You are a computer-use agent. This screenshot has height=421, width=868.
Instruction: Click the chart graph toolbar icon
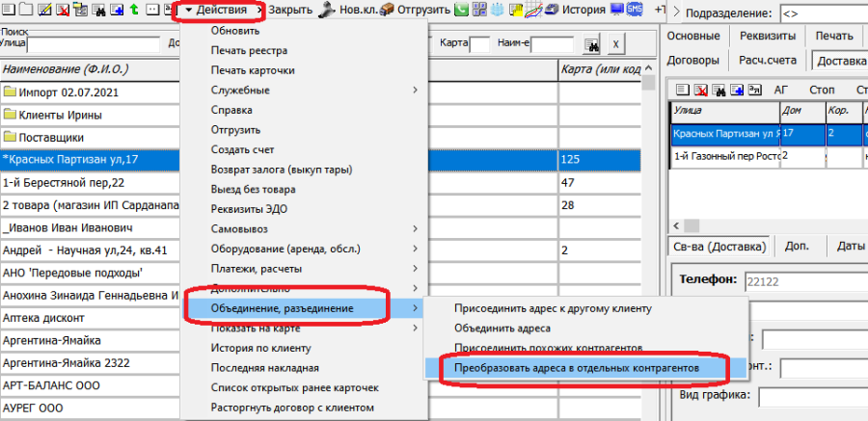click(531, 10)
